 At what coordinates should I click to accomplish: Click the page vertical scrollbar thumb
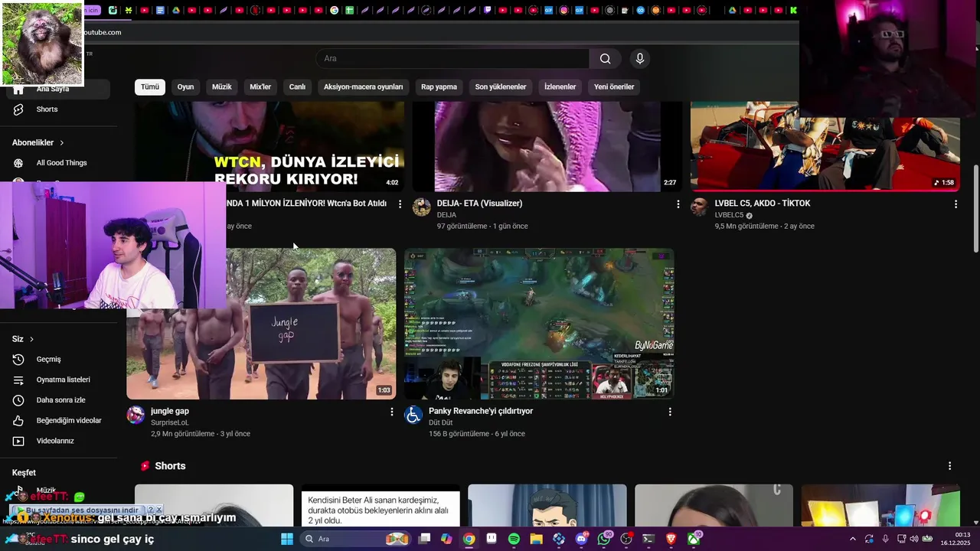tap(975, 208)
